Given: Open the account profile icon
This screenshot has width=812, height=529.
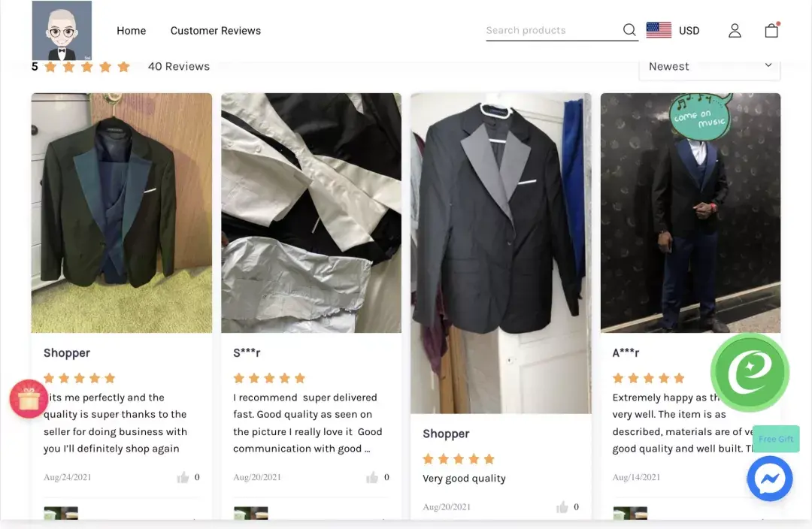Looking at the screenshot, I should click(735, 30).
